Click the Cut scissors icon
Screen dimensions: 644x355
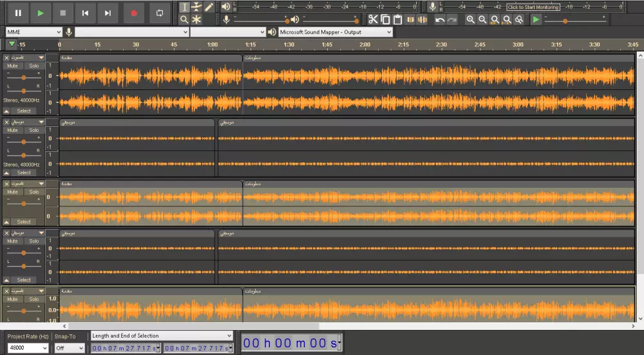tap(373, 20)
